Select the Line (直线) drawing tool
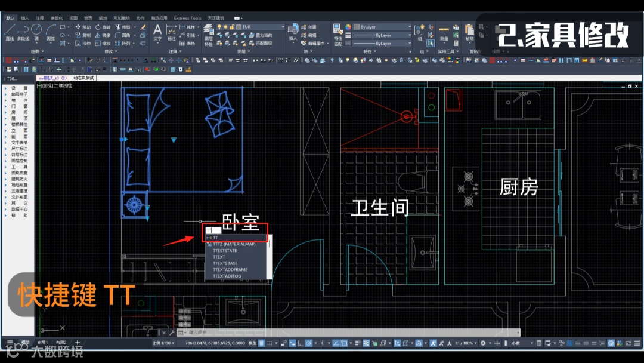Viewport: 644px width, 363px height. pyautogui.click(x=10, y=32)
